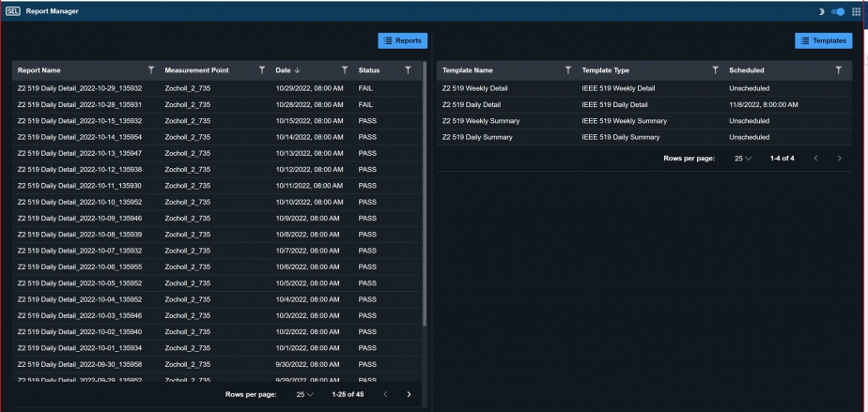Click the Templates button

click(821, 40)
